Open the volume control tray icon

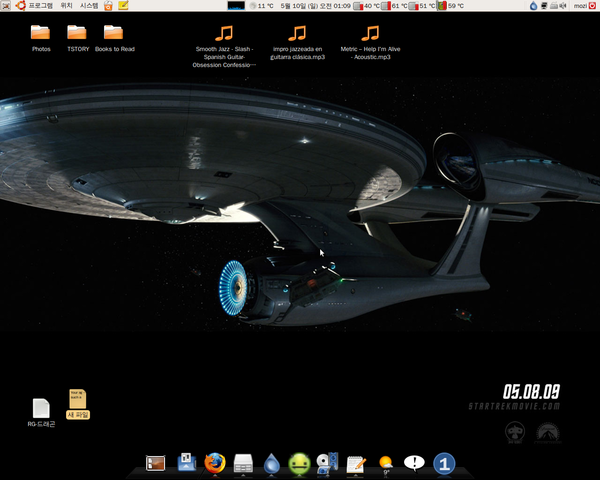coord(563,6)
